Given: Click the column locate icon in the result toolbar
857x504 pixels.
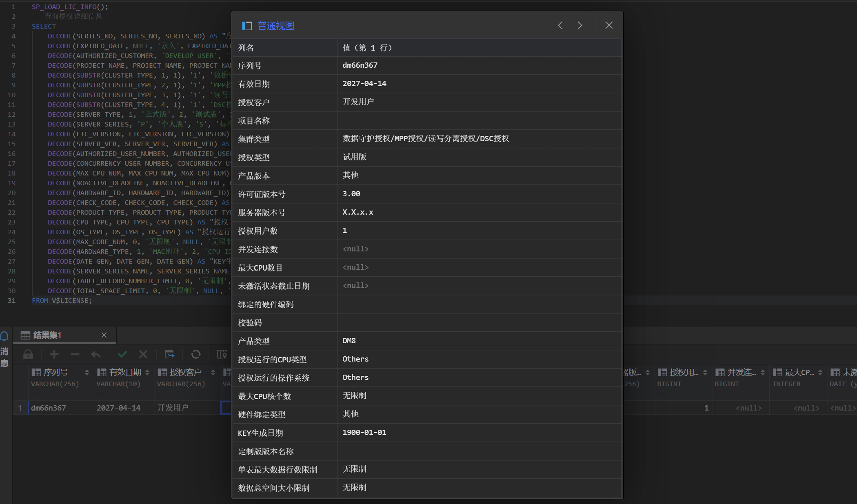Looking at the screenshot, I should point(222,354).
